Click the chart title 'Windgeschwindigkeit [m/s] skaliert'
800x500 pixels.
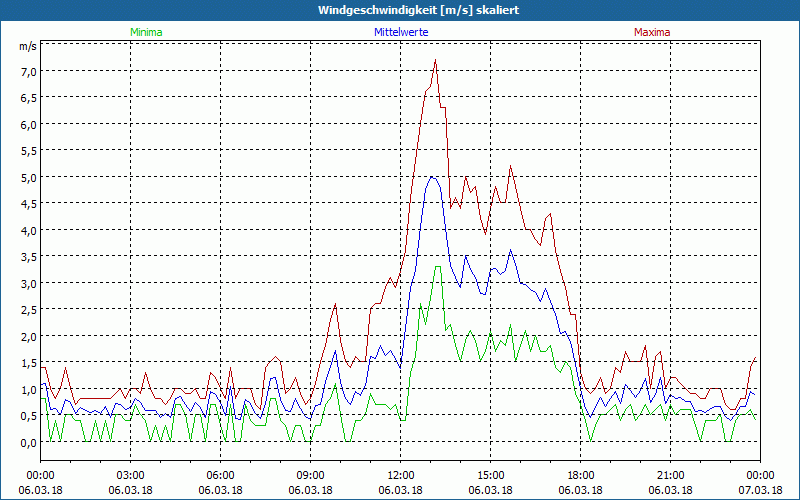click(x=418, y=10)
